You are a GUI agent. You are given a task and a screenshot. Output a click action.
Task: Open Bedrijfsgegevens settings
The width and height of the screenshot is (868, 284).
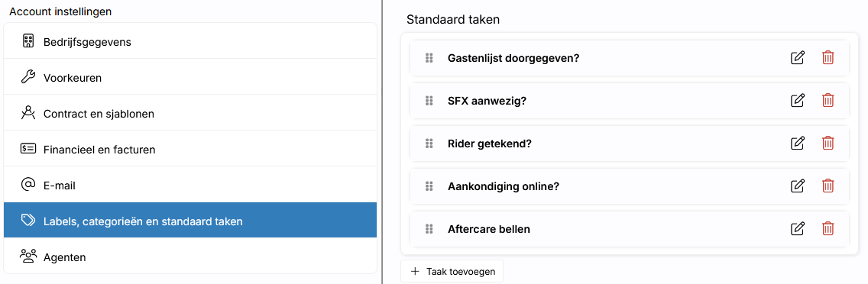(189, 41)
